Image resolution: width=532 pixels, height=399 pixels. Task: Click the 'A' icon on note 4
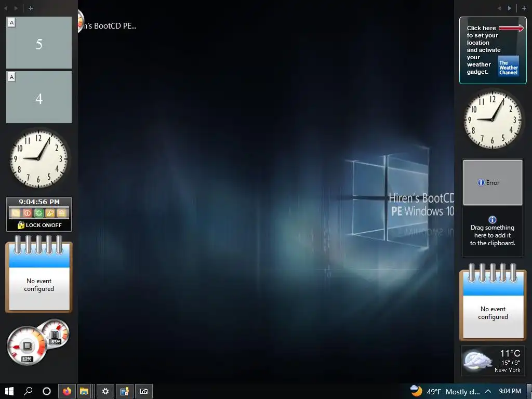(11, 77)
